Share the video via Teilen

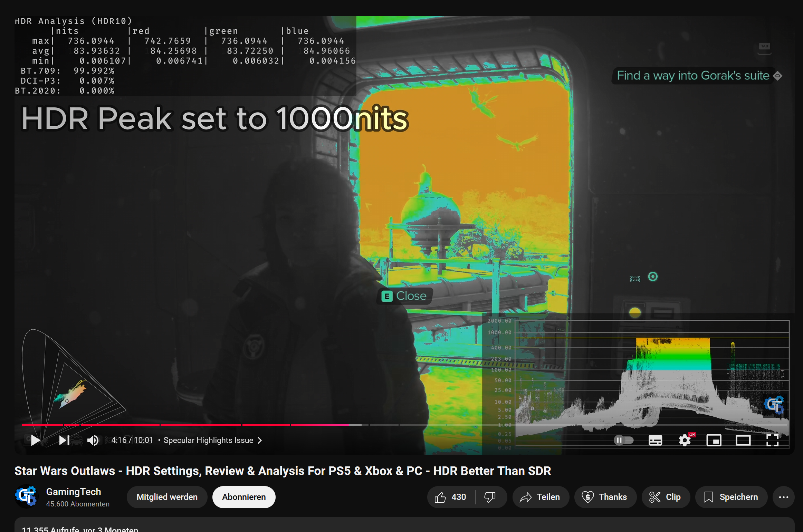point(540,497)
